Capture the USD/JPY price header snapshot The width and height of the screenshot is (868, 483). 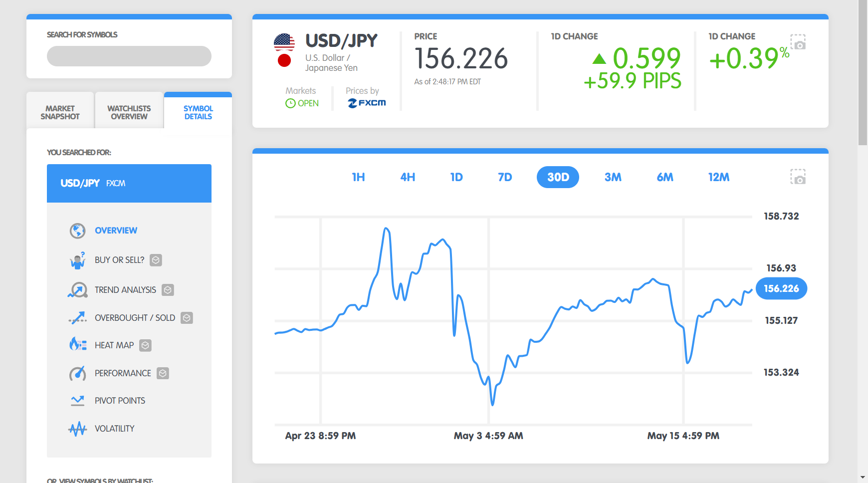click(x=798, y=42)
